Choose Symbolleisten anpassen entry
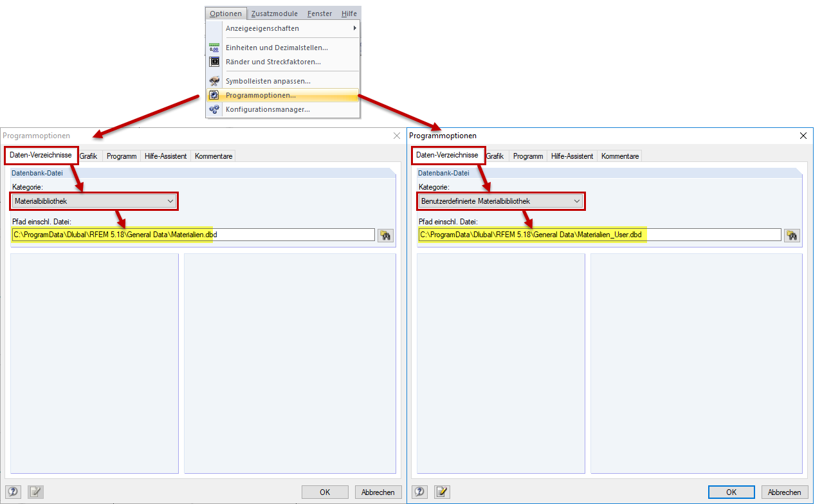The width and height of the screenshot is (822, 504). [x=283, y=81]
